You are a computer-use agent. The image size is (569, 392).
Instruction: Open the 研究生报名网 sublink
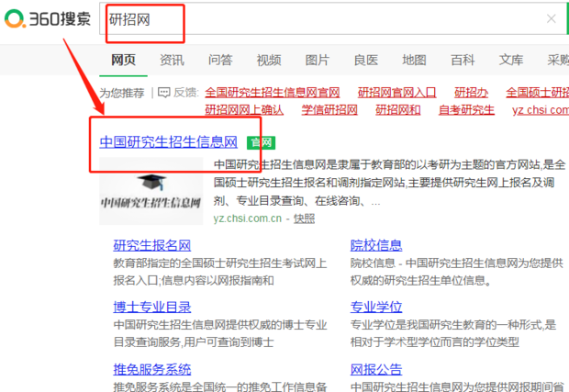pyautogui.click(x=152, y=246)
